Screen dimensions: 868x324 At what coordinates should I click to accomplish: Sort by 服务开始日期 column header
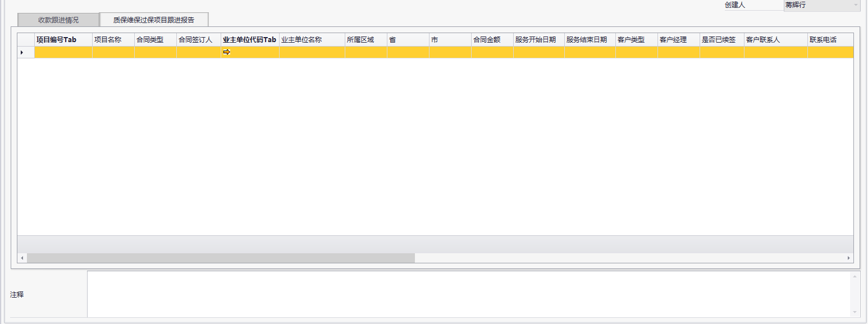tap(538, 40)
